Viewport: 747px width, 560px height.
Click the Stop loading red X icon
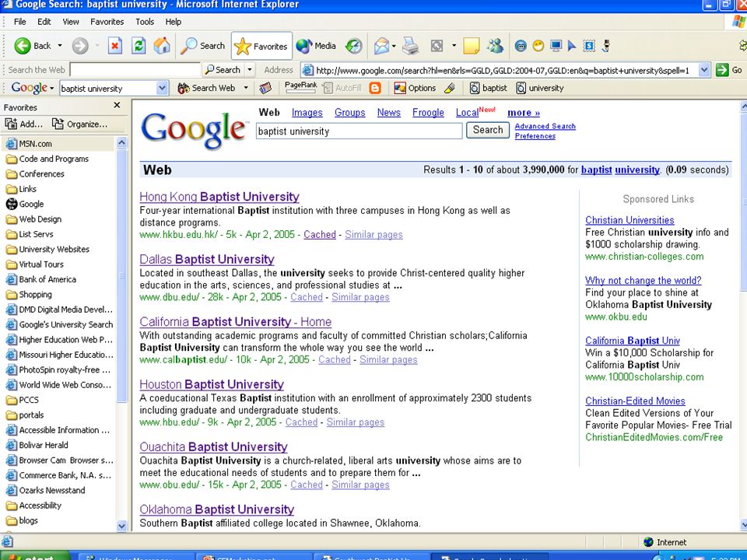114,46
